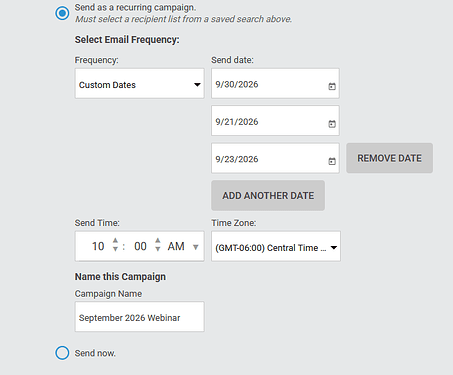Select the minutes value 00
The width and height of the screenshot is (453, 375).
(x=140, y=246)
